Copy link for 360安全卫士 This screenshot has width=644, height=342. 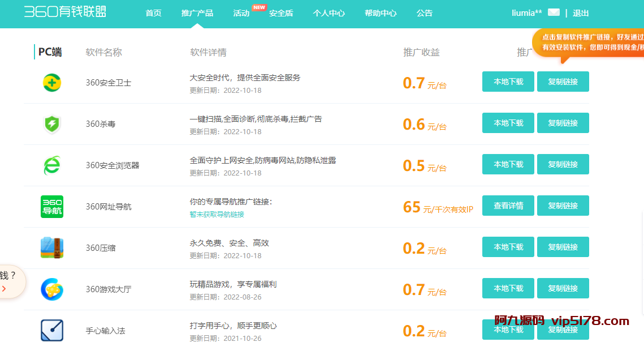tap(563, 82)
